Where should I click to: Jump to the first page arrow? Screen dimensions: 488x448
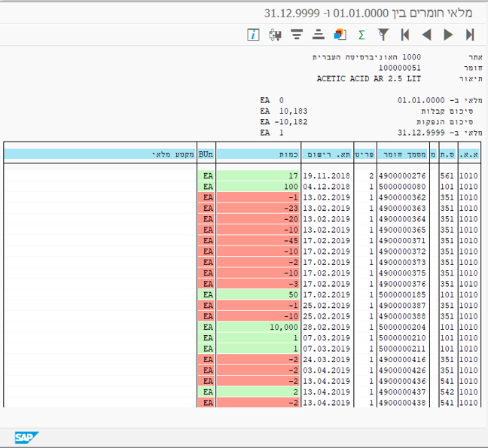[x=405, y=35]
